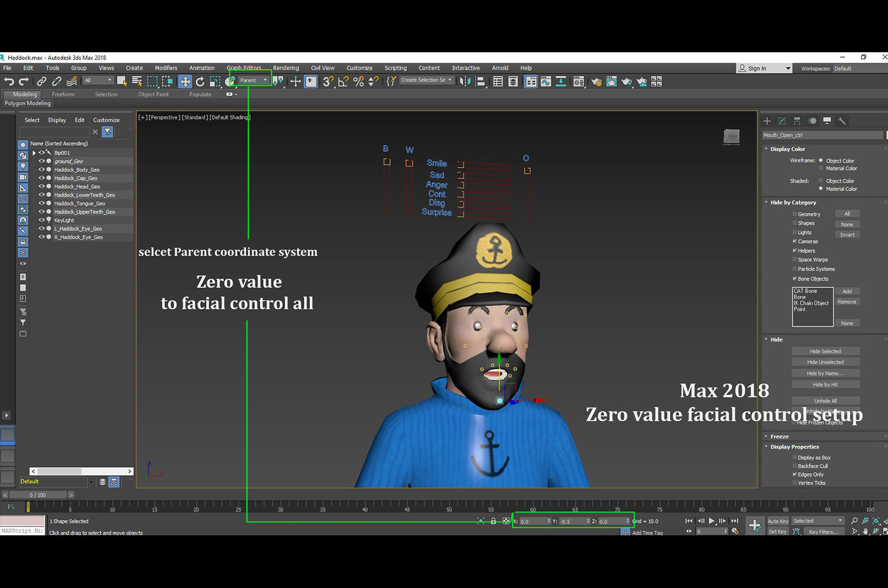Click the Y coordinate field showing -0.5

(x=574, y=521)
